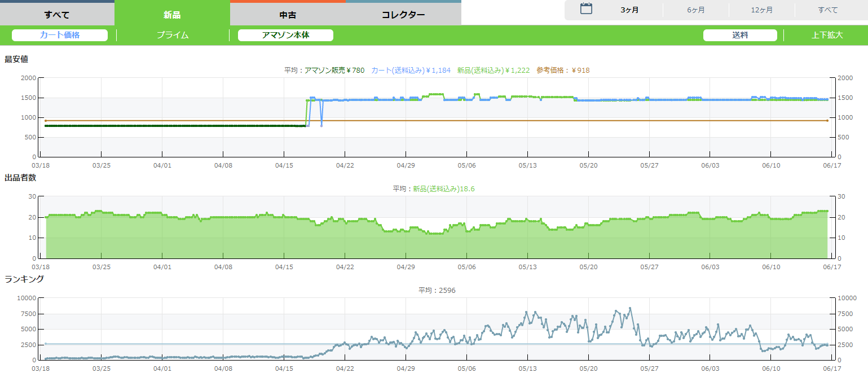The image size is (868, 373).
Task: Show the 12ヶ月 time range
Action: 761,10
